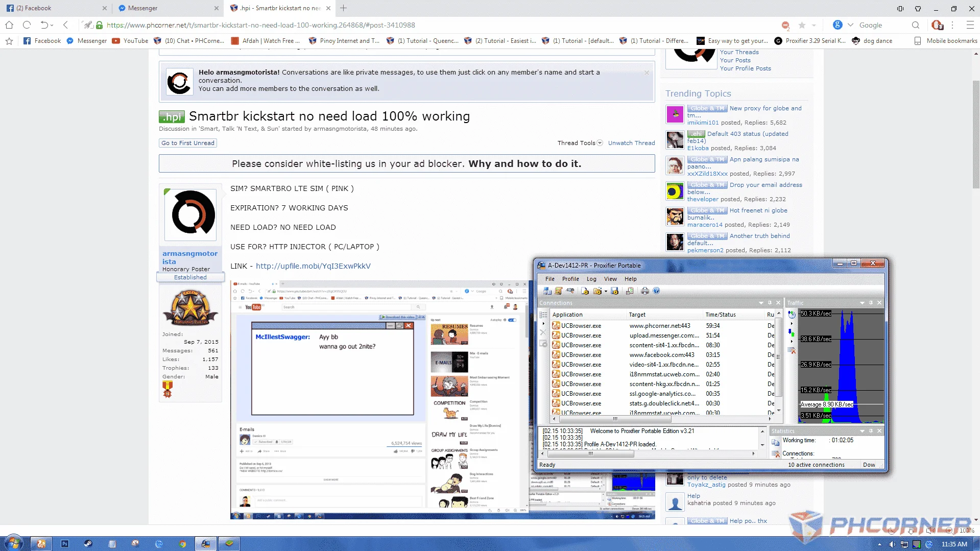
Task: Dismiss conversations notice with X
Action: [647, 73]
